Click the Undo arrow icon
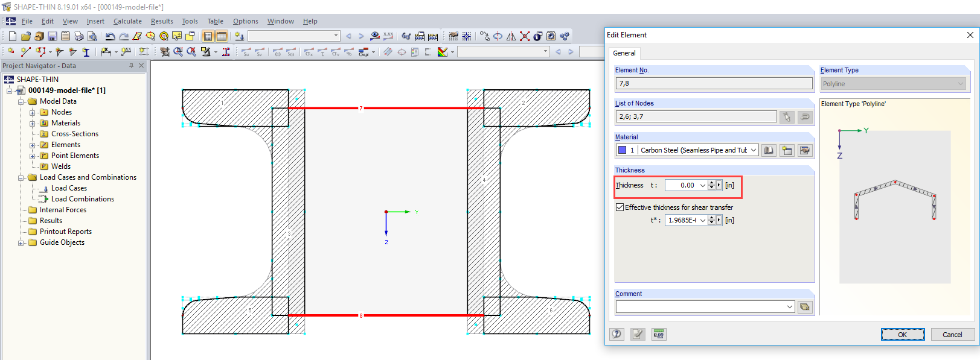Screen dimensions: 980x360 (x=110, y=36)
